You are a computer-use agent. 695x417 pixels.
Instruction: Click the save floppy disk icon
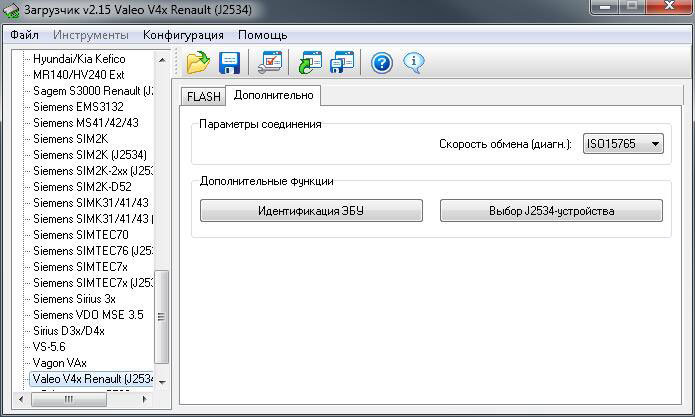[230, 63]
